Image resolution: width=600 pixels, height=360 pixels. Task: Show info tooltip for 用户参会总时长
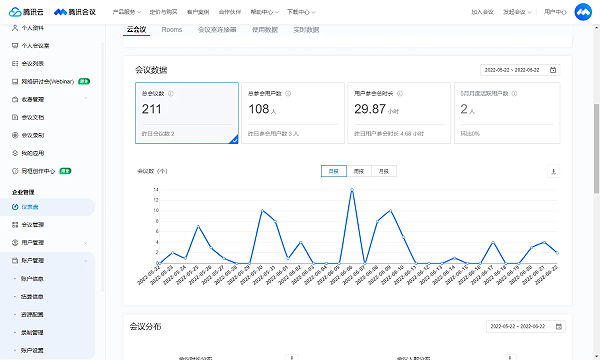(x=400, y=93)
